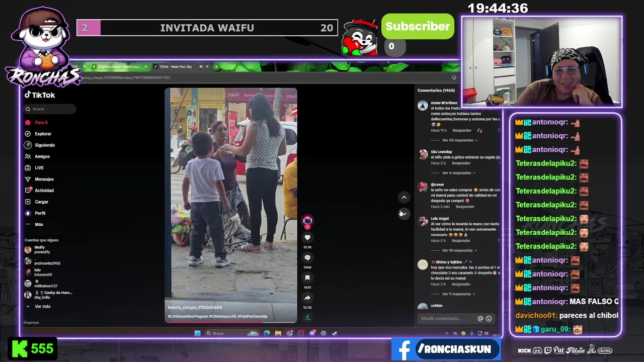This screenshot has width=644, height=362.
Task: Open Discord from the taskbar
Action: pos(312,333)
